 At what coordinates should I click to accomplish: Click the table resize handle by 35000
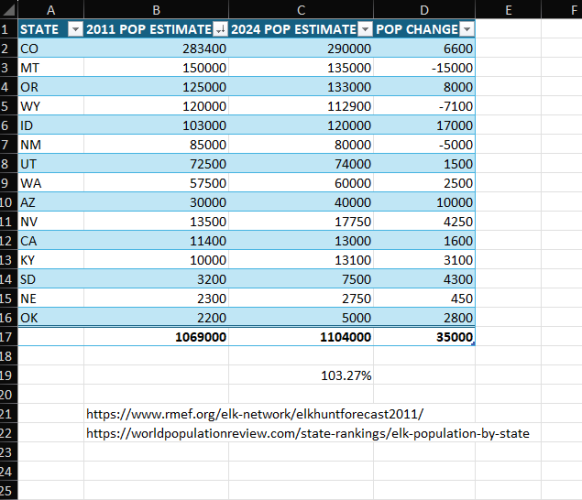[x=473, y=344]
